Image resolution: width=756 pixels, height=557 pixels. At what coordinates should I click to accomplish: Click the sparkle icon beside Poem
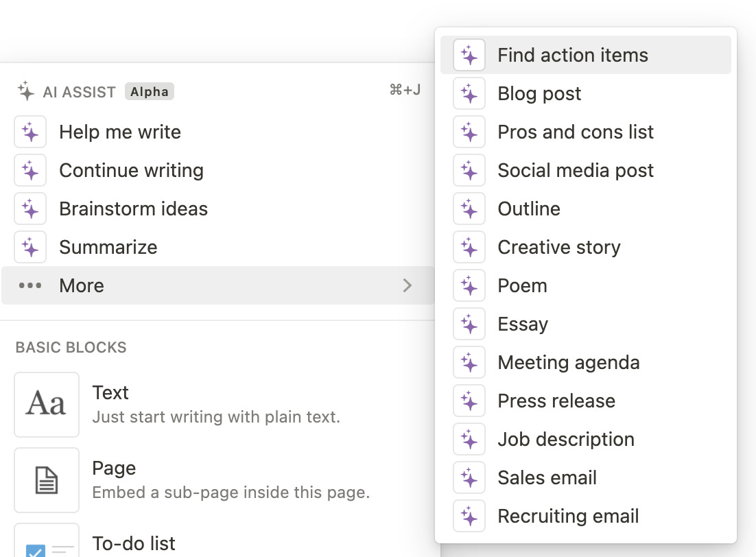(469, 286)
